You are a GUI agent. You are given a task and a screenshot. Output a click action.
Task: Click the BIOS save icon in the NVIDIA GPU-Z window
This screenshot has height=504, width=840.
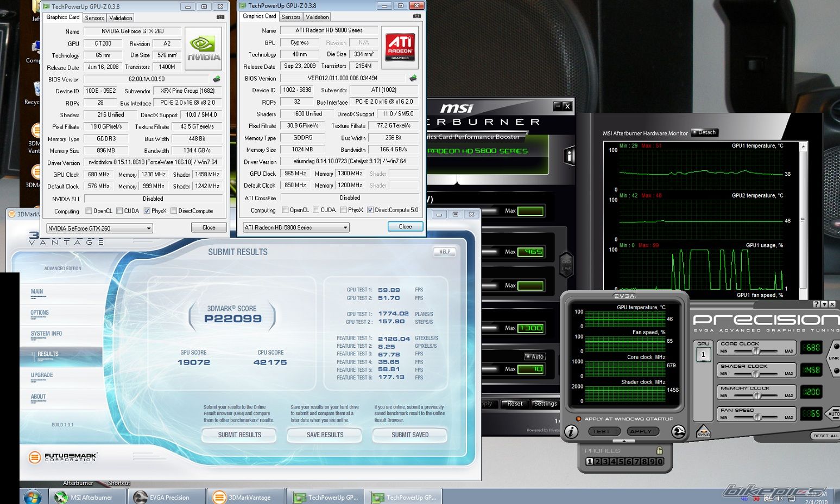pyautogui.click(x=217, y=79)
